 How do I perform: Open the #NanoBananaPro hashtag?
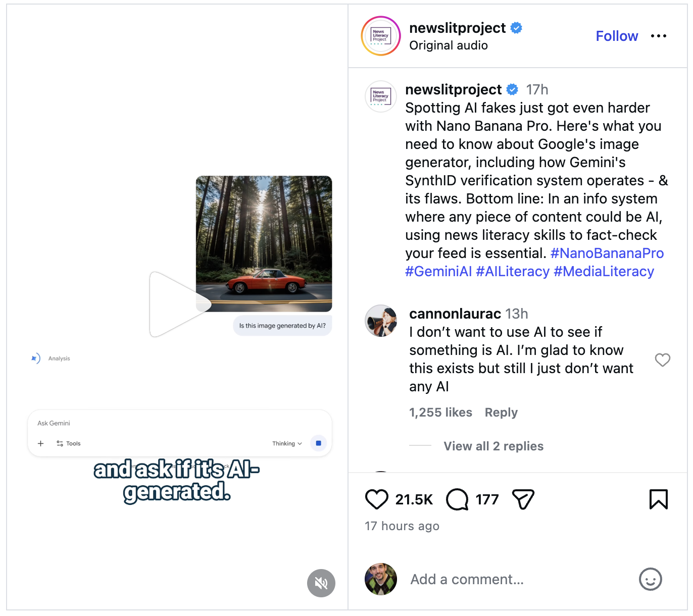[607, 253]
